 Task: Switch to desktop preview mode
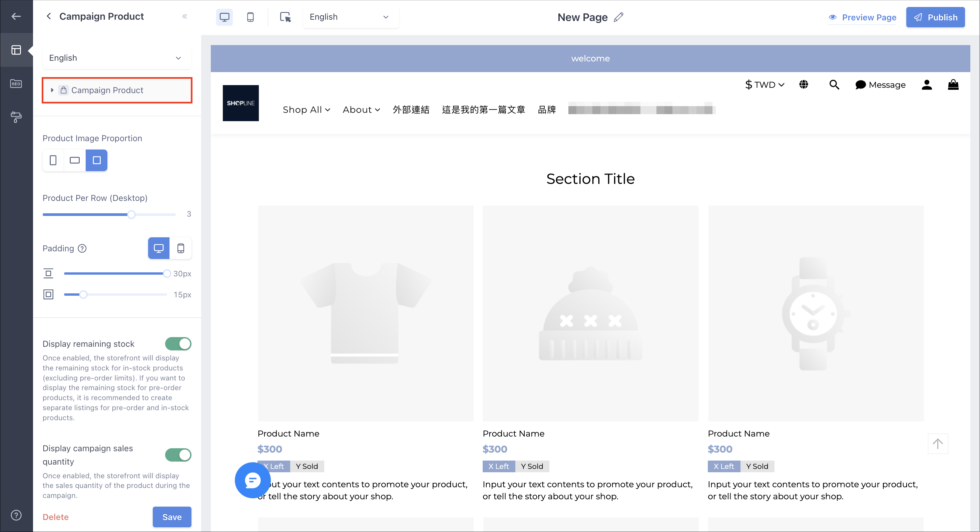224,17
